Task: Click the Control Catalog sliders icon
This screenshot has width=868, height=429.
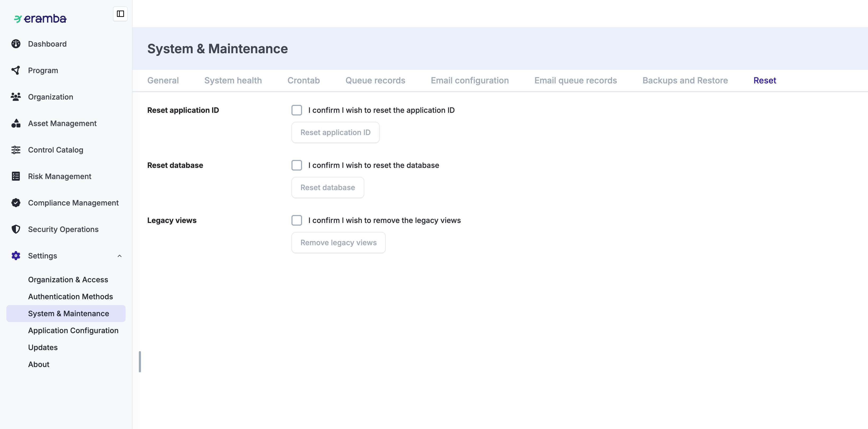Action: [x=16, y=150]
